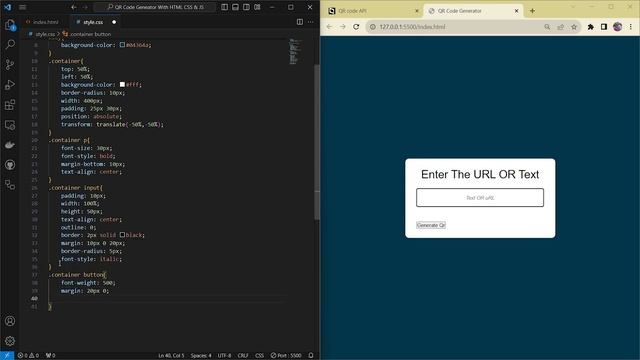Toggle the primary side bar layout icon
The image size is (640, 360).
(x=224, y=7)
